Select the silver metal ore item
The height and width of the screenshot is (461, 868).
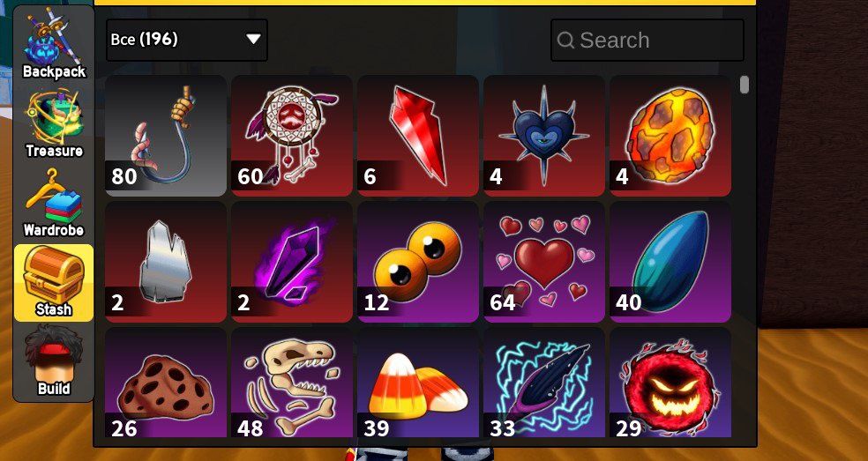[166, 262]
